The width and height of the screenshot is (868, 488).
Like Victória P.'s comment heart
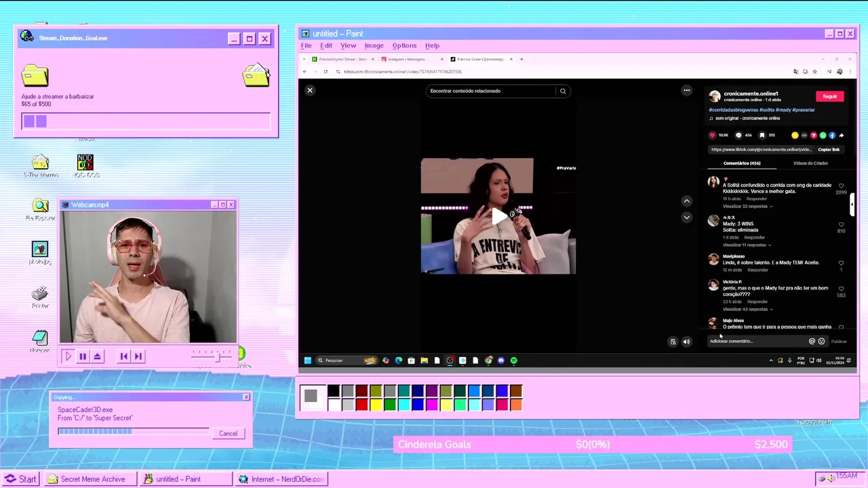841,289
